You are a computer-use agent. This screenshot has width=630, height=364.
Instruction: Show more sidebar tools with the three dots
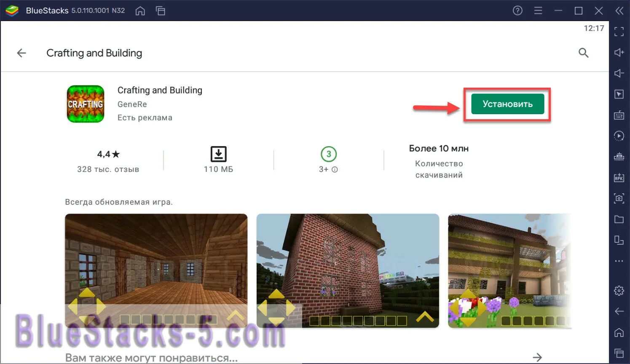619,261
